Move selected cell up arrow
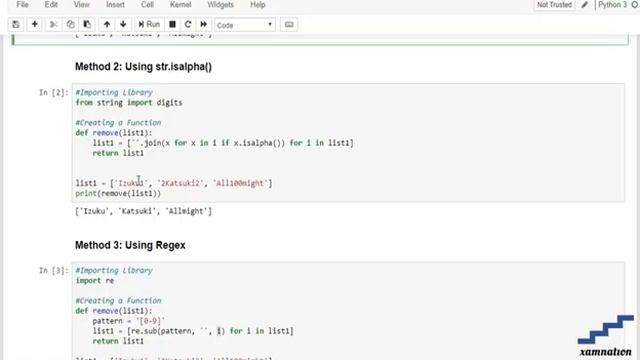640x360 pixels. 107,24
